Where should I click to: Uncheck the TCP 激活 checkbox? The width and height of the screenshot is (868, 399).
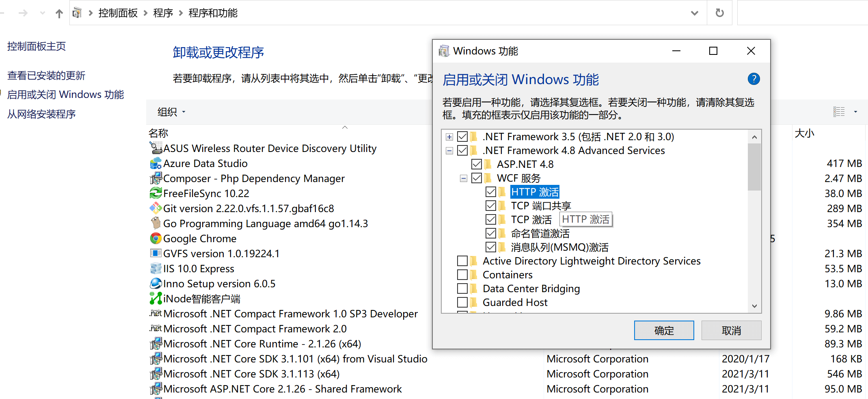pos(491,219)
